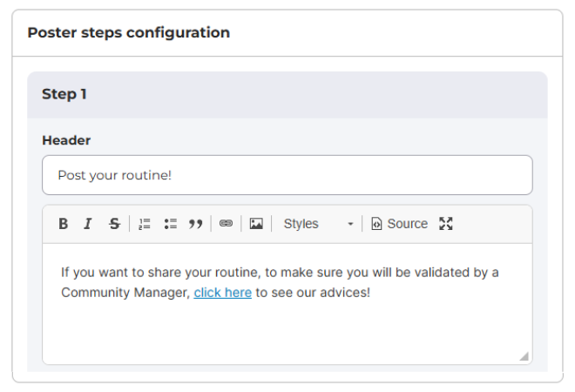Click the Header field label
575x392 pixels.
(66, 140)
